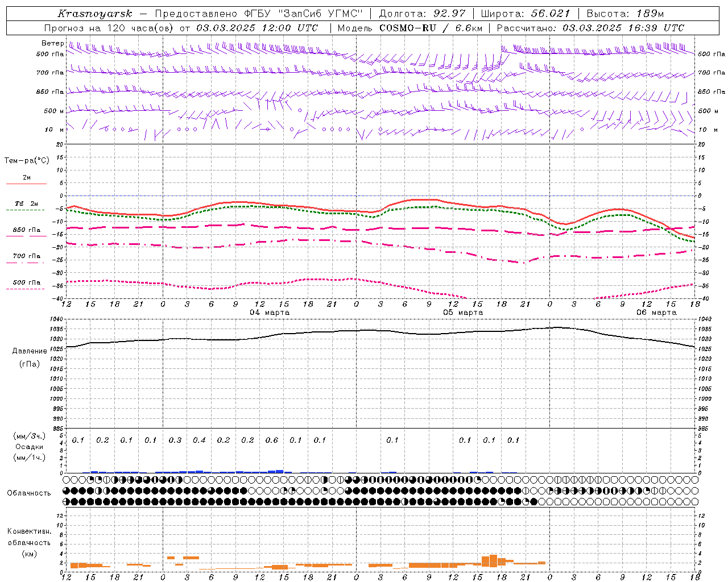Click the 'Тем-ра(°C)' temperature panel label
The image size is (728, 582).
tap(27, 161)
